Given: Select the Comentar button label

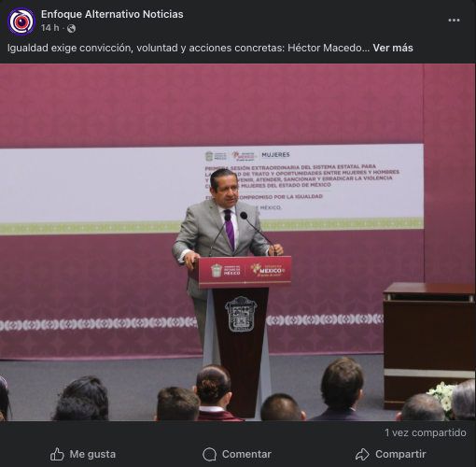Looking at the screenshot, I should pos(246,454).
